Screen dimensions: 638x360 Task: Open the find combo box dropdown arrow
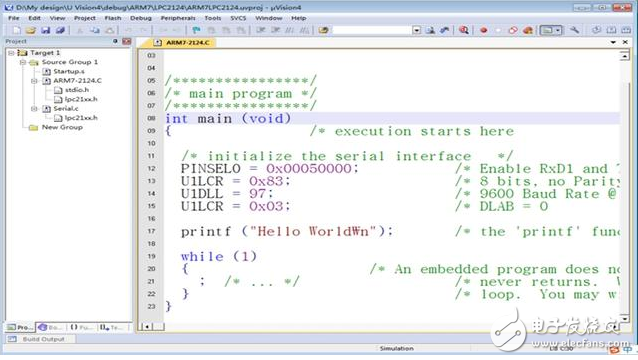coord(416,30)
